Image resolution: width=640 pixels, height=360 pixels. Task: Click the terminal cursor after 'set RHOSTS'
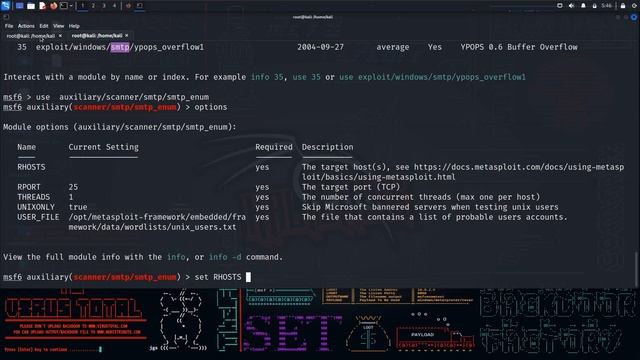tap(248, 277)
